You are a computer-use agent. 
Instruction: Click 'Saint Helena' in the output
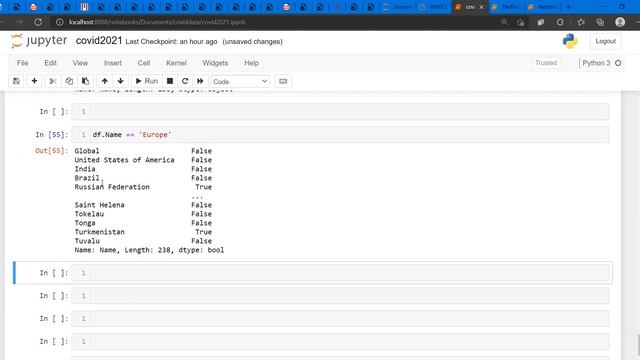pyautogui.click(x=99, y=205)
